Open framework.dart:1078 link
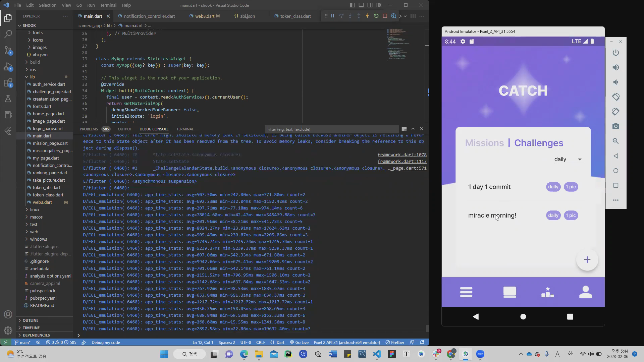The height and width of the screenshot is (362, 644). click(x=402, y=155)
